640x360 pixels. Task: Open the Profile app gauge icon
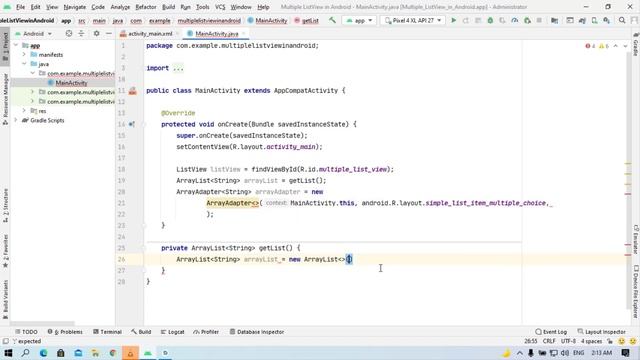click(515, 20)
